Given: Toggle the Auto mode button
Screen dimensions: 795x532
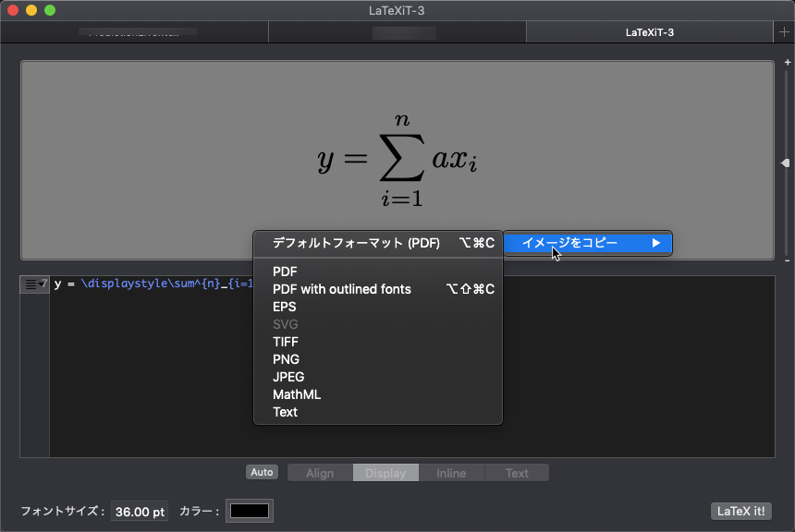Looking at the screenshot, I should [x=262, y=472].
